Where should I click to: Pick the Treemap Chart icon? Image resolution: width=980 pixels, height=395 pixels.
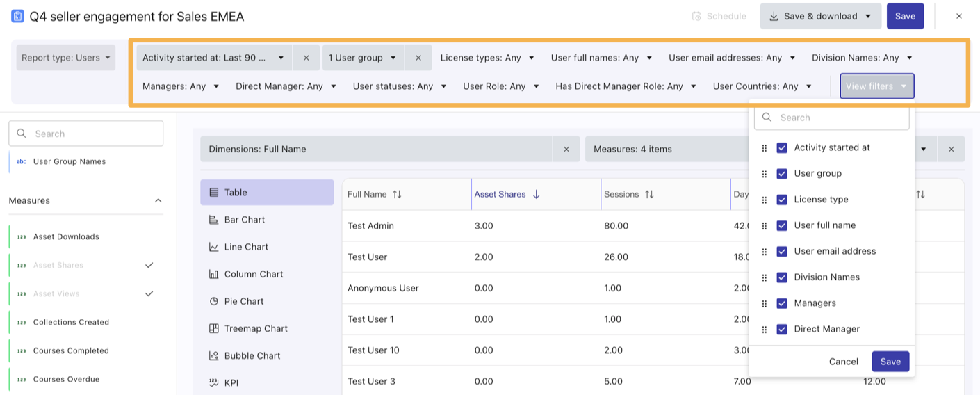click(214, 328)
